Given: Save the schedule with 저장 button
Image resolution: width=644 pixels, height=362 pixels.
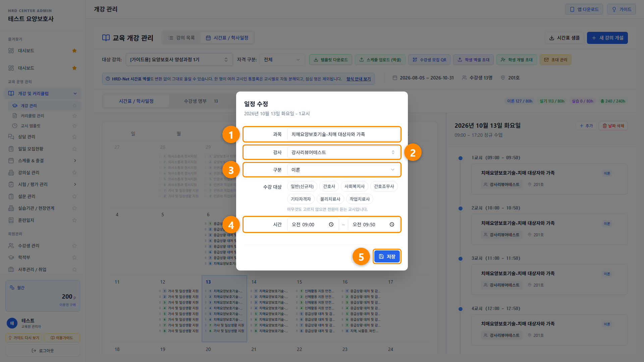Looking at the screenshot, I should (387, 256).
